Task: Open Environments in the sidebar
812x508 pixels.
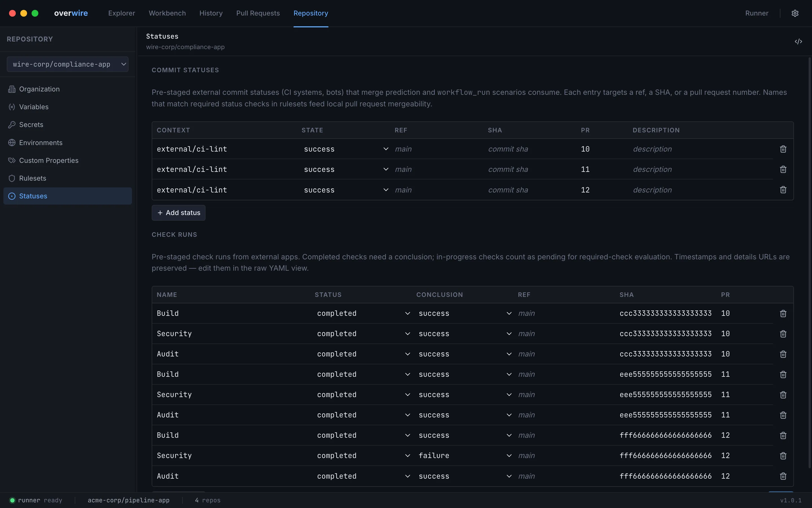Action: tap(67, 143)
